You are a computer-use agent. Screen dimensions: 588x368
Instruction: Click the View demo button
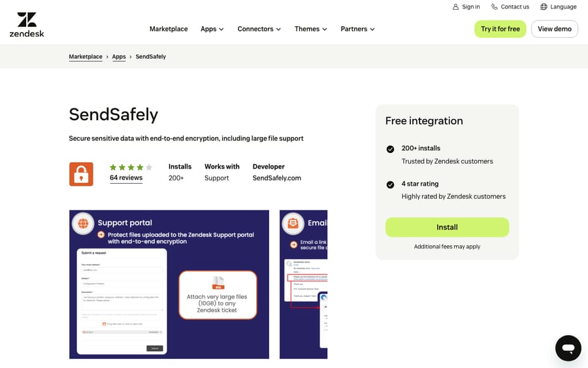click(x=555, y=29)
